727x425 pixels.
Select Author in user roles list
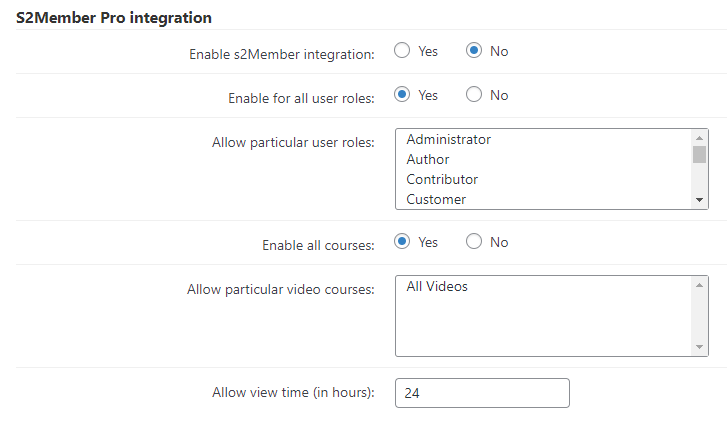coord(544,159)
